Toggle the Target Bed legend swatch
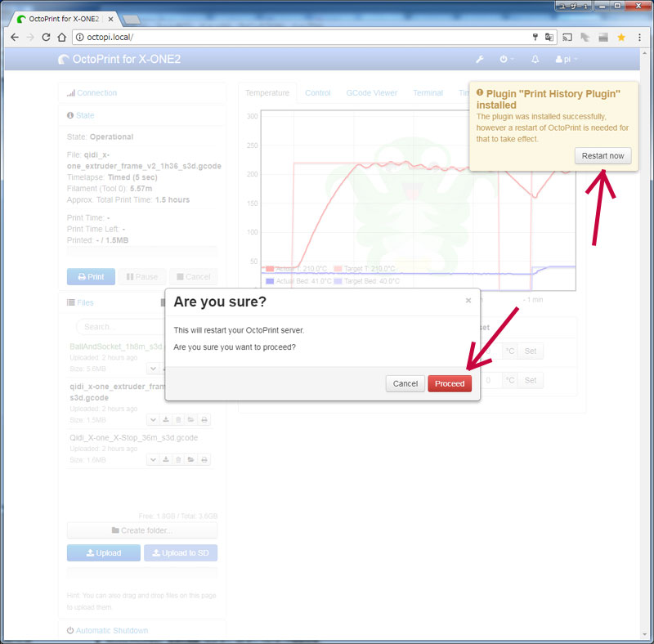This screenshot has width=654, height=644. pyautogui.click(x=338, y=281)
